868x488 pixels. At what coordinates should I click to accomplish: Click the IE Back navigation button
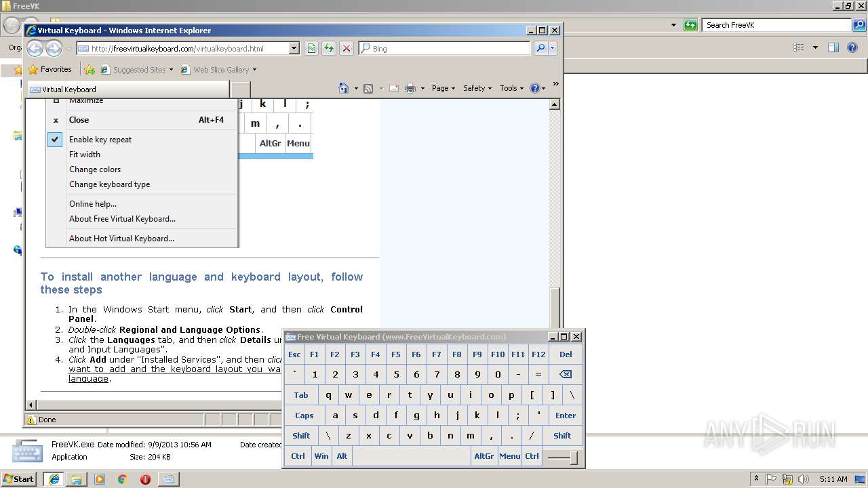[35, 48]
